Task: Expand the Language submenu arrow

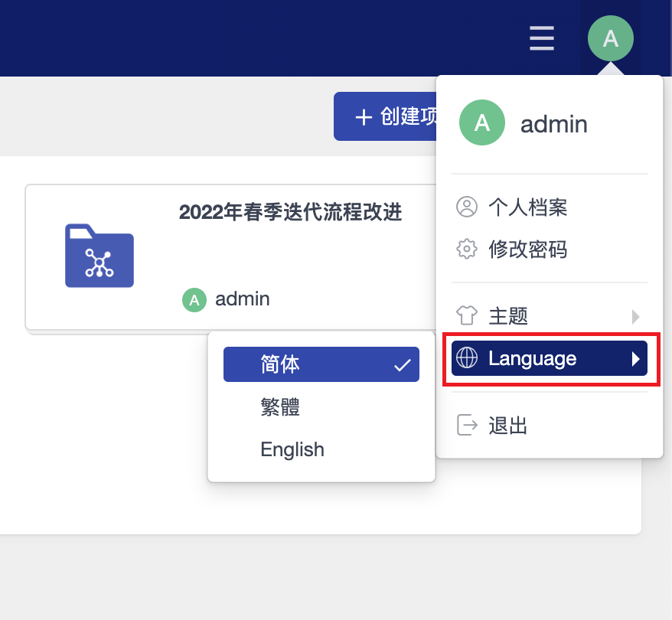Action: point(635,358)
